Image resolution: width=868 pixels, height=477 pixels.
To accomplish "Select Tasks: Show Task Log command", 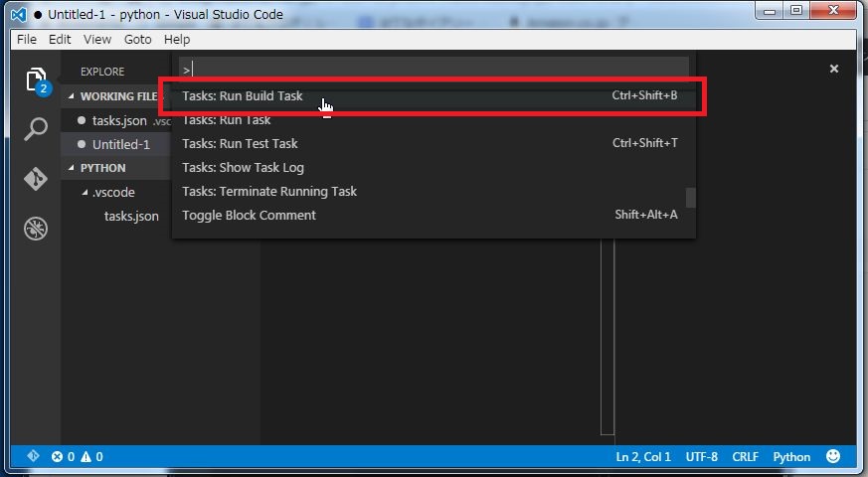I will (x=434, y=167).
